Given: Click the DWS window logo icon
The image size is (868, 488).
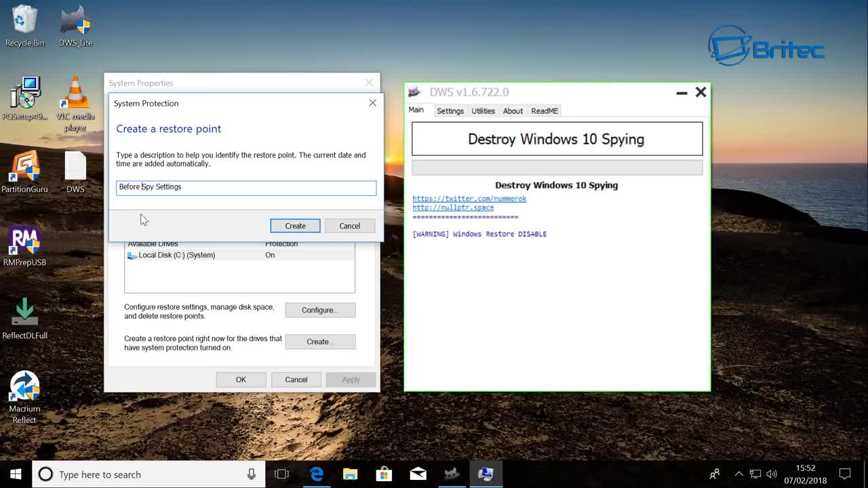Looking at the screenshot, I should pos(416,92).
